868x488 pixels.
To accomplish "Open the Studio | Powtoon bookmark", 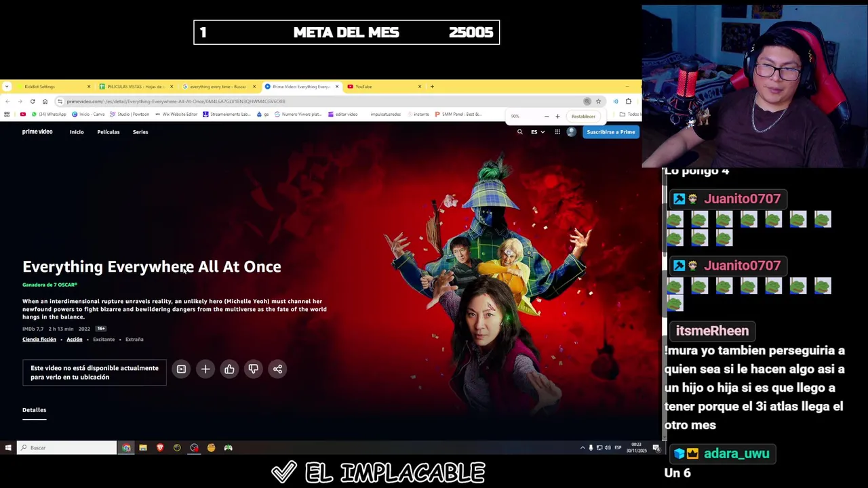I will pos(130,115).
